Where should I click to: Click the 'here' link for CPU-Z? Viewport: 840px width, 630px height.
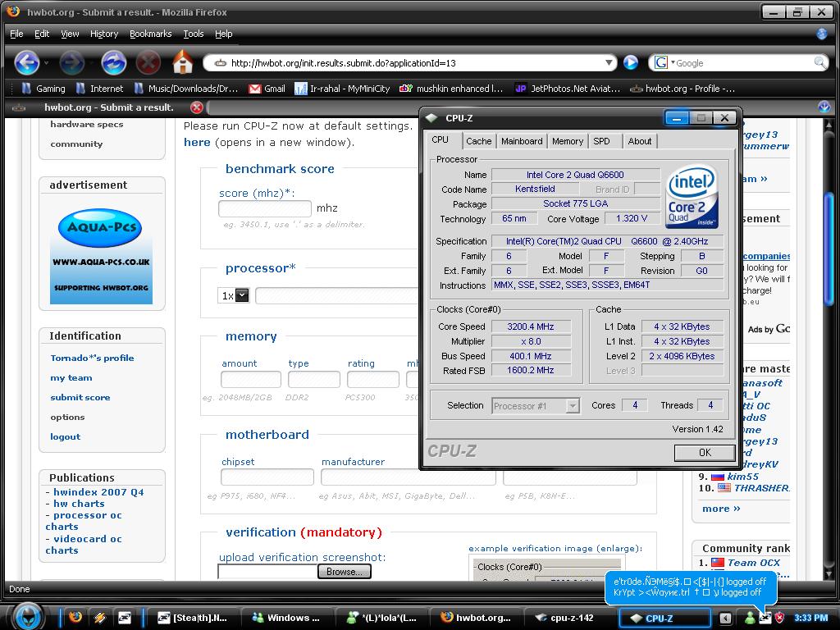(x=197, y=143)
